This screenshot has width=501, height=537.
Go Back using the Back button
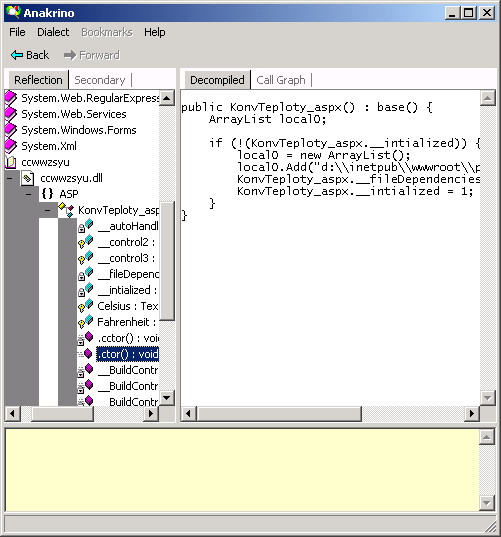(30, 55)
